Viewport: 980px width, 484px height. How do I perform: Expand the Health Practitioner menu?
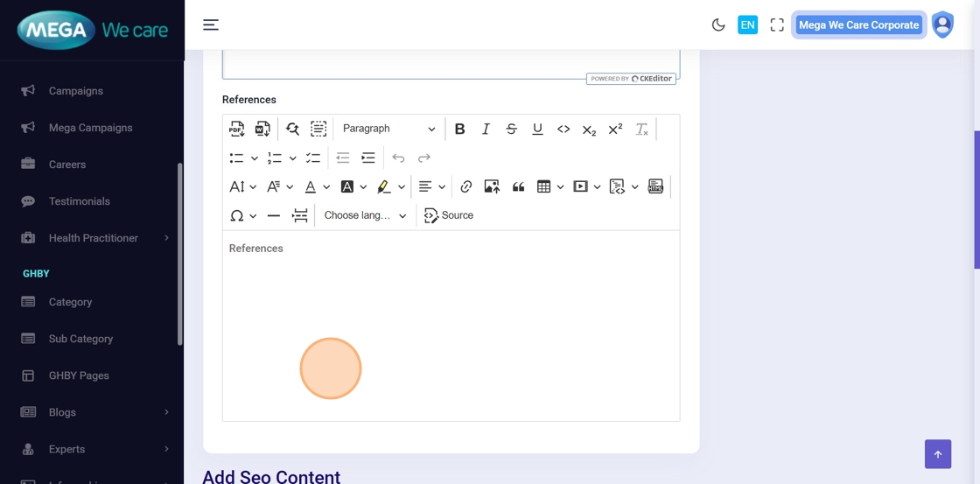[x=94, y=238]
